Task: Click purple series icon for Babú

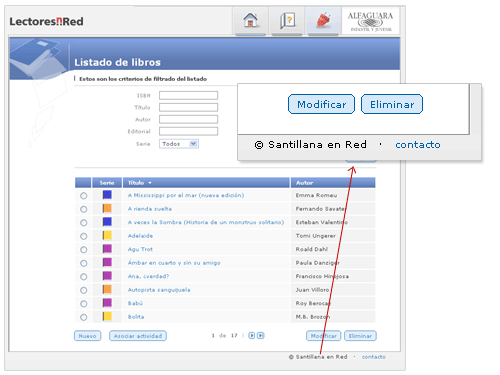Action: (107, 303)
